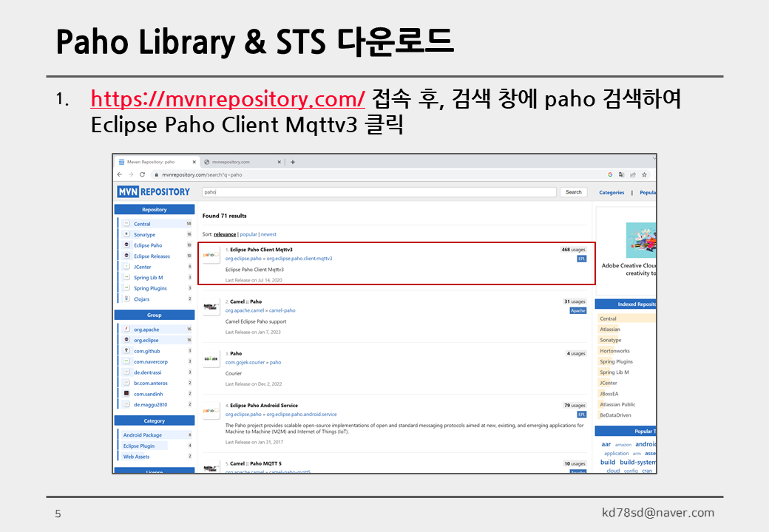Sort results by popular
The width and height of the screenshot is (769, 532).
tap(248, 234)
